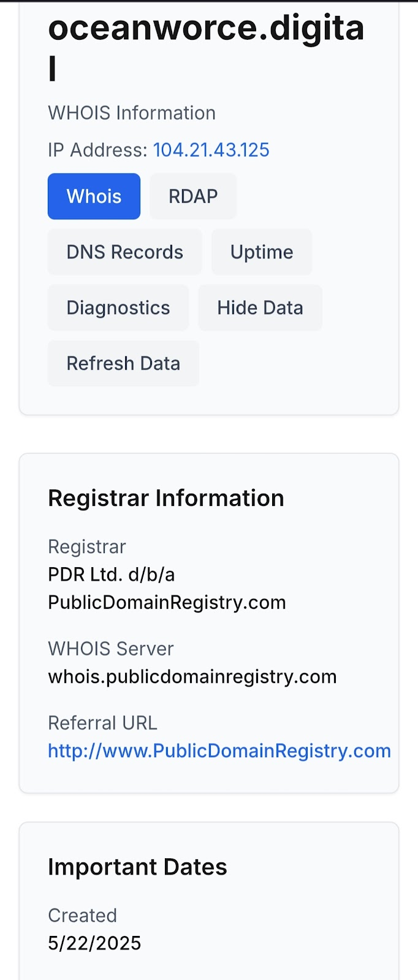The image size is (418, 980).
Task: Click the Created field label
Action: [x=82, y=915]
